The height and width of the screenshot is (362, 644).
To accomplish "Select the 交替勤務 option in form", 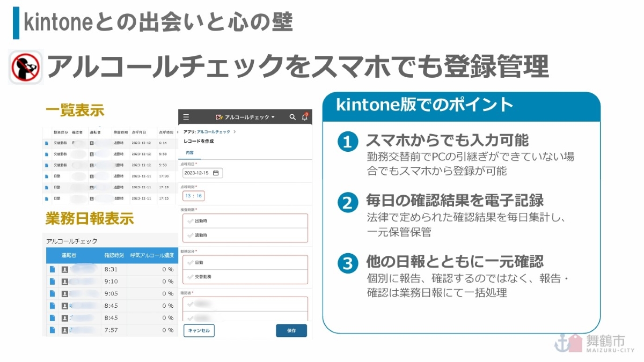I will pos(244,277).
